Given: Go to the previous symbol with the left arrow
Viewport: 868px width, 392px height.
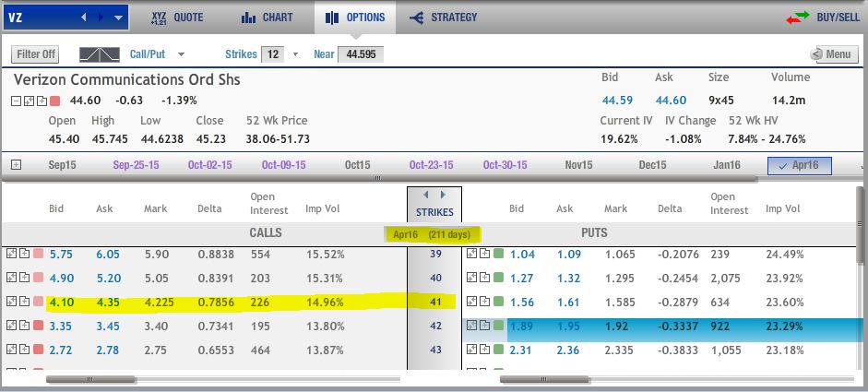Looking at the screenshot, I should pos(84,18).
